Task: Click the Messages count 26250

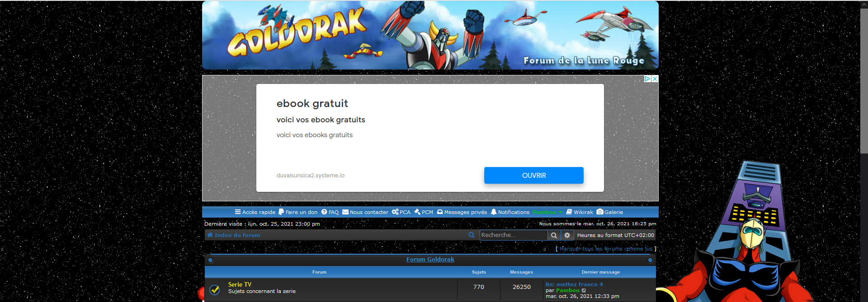Action: 522,287
